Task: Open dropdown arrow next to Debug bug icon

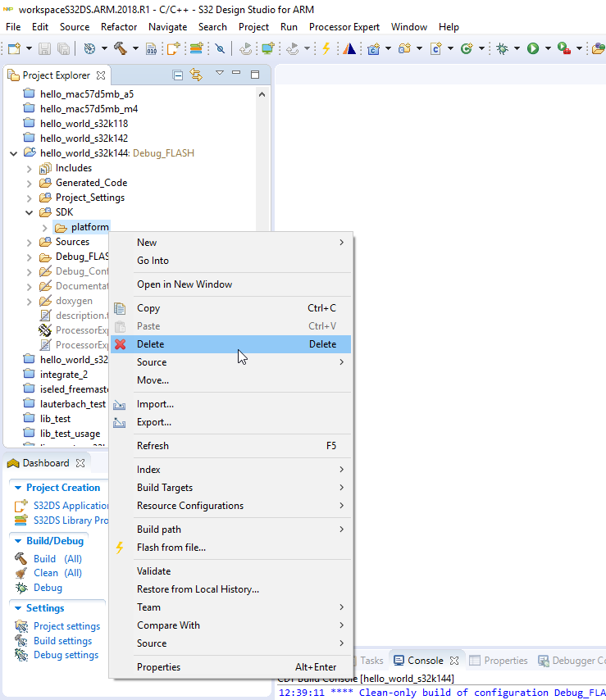Action: 517,48
